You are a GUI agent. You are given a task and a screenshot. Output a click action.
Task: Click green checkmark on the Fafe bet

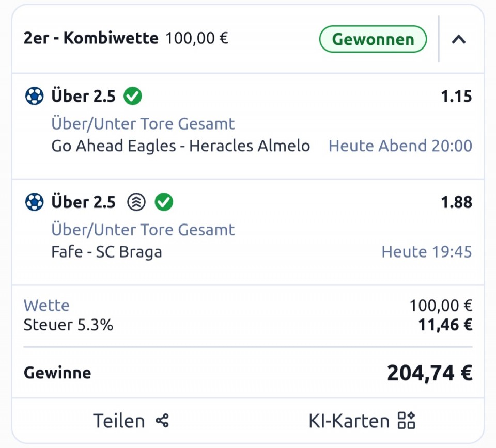pyautogui.click(x=164, y=202)
